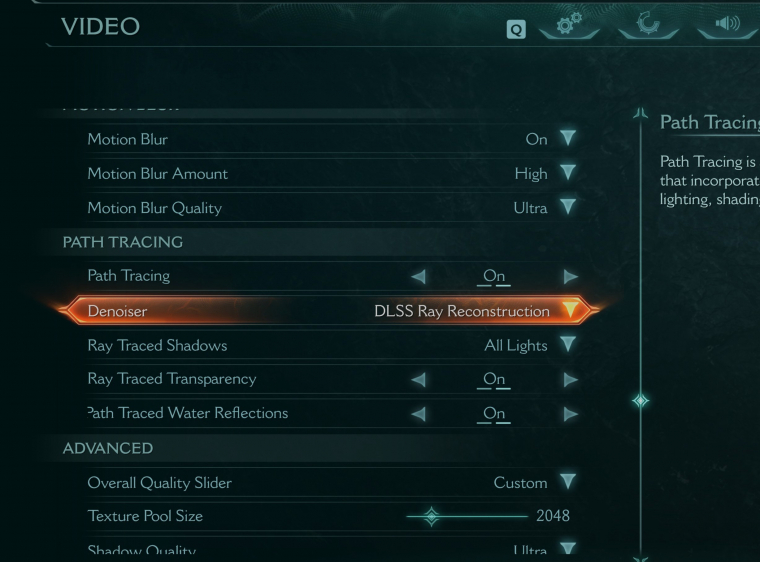Click the Texture Pool Size slider handle
Screen dimensions: 760x562
(431, 516)
